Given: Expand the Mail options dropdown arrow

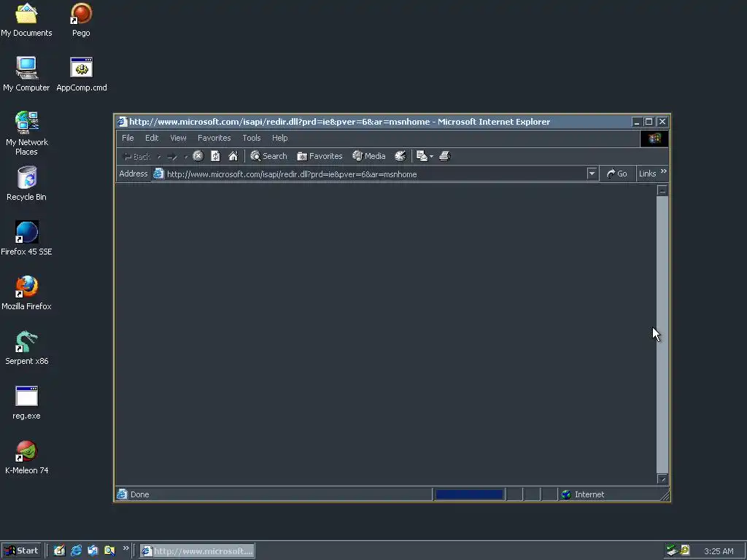Looking at the screenshot, I should [431, 156].
